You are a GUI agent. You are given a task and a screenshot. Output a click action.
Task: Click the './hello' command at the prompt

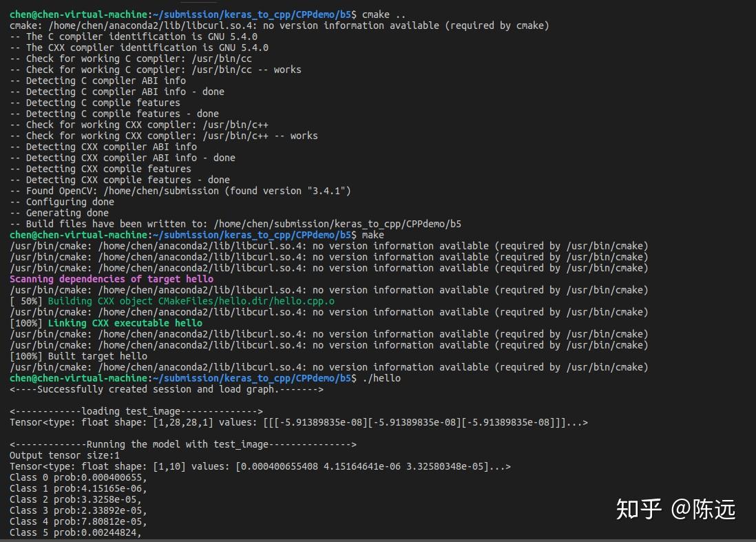pos(381,379)
